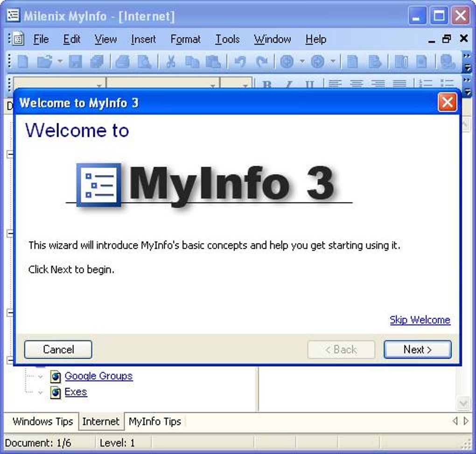Create a new document using the toolbar

click(23, 61)
